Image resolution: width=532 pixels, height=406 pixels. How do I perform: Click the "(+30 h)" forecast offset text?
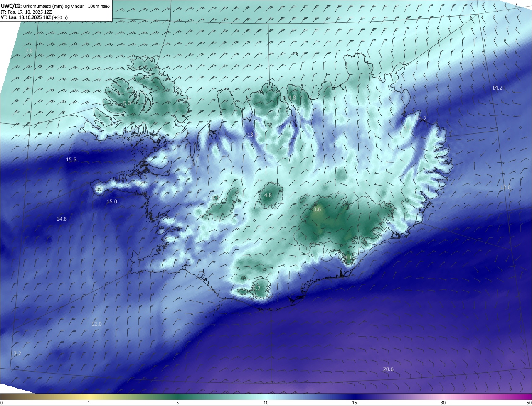coord(60,17)
